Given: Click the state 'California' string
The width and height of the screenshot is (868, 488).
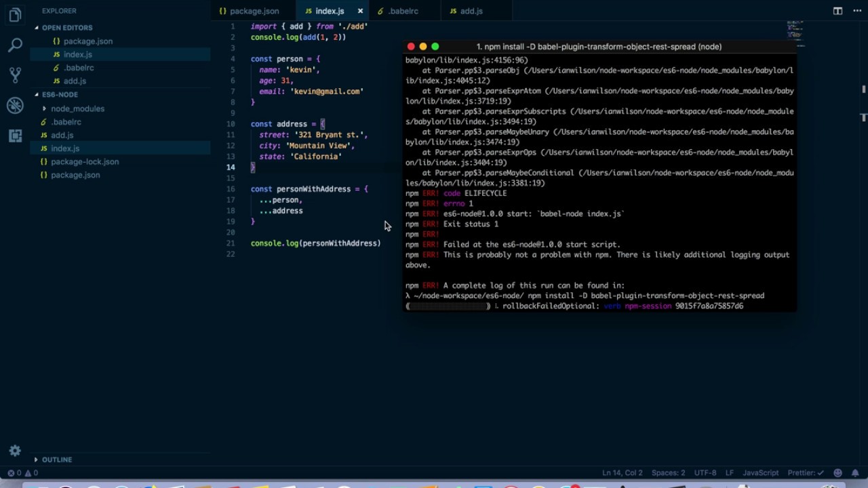Looking at the screenshot, I should point(316,157).
